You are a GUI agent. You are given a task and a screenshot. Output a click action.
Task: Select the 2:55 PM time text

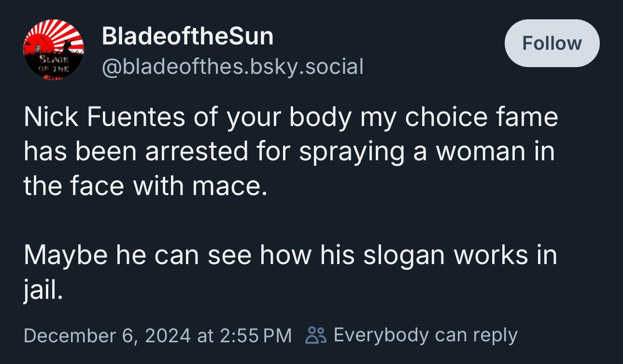click(x=255, y=335)
